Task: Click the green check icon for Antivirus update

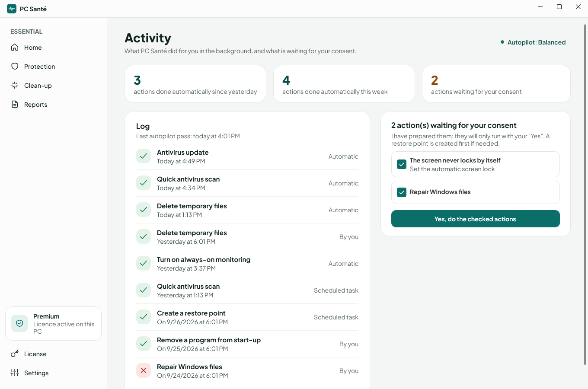Action: coord(144,156)
